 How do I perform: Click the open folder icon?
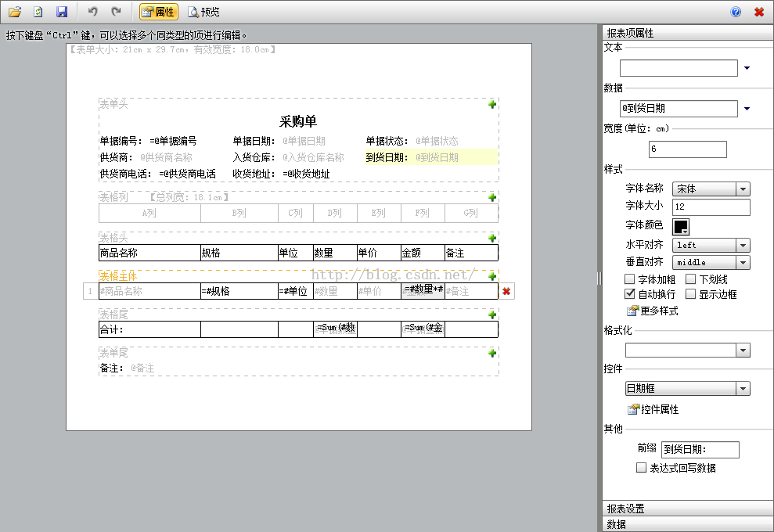(x=15, y=12)
